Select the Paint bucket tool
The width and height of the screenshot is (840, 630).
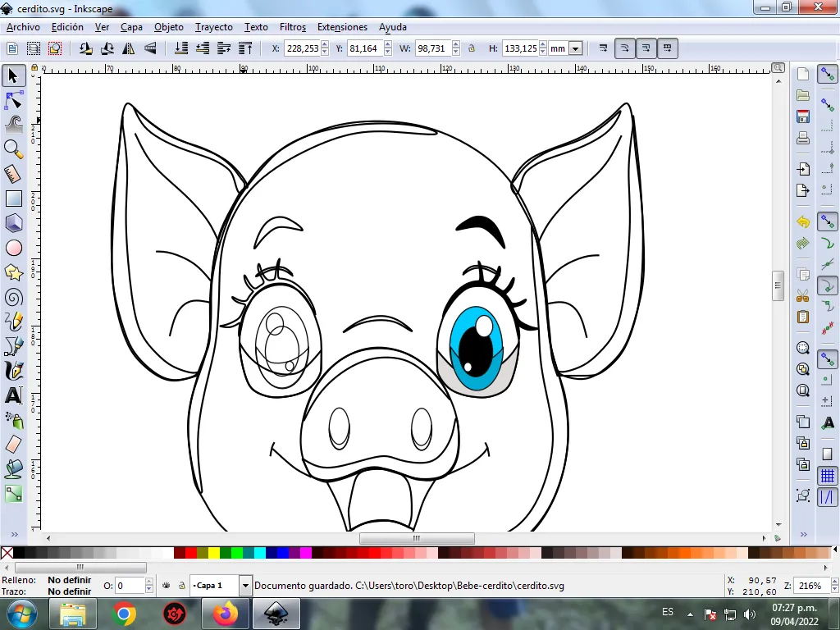(x=13, y=468)
